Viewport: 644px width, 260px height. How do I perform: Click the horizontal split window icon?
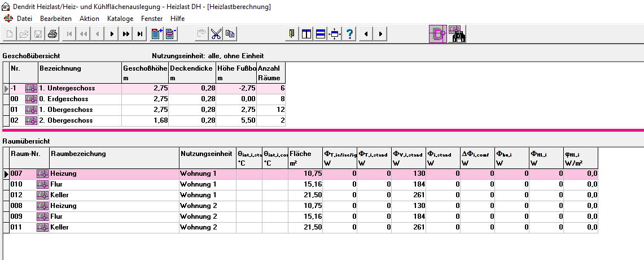click(321, 34)
